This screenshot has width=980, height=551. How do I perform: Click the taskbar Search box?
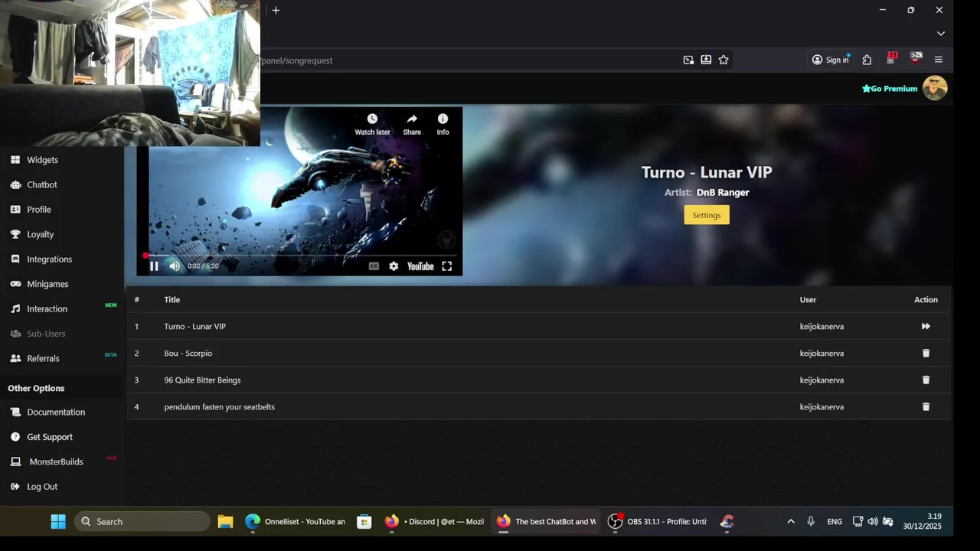(142, 521)
